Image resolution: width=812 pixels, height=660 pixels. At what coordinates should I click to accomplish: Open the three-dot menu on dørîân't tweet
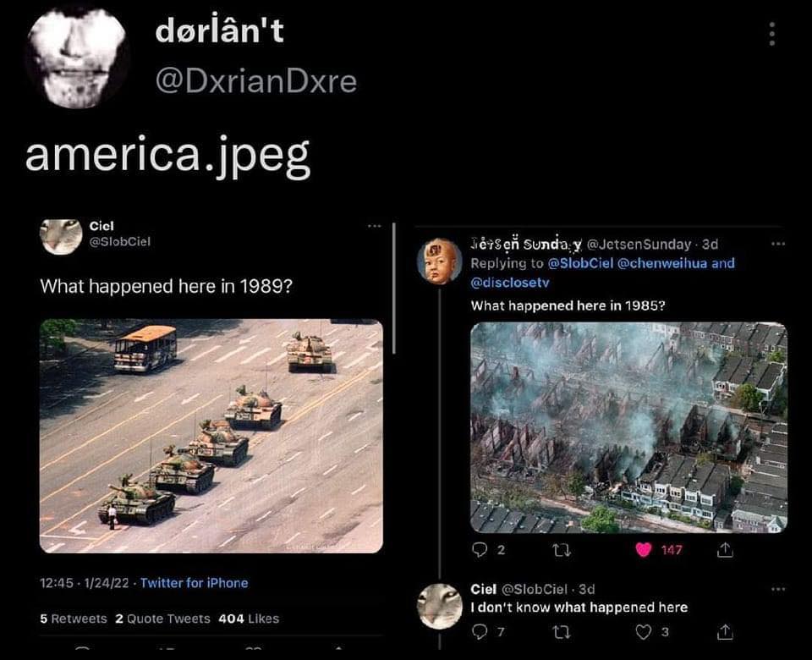tap(771, 34)
